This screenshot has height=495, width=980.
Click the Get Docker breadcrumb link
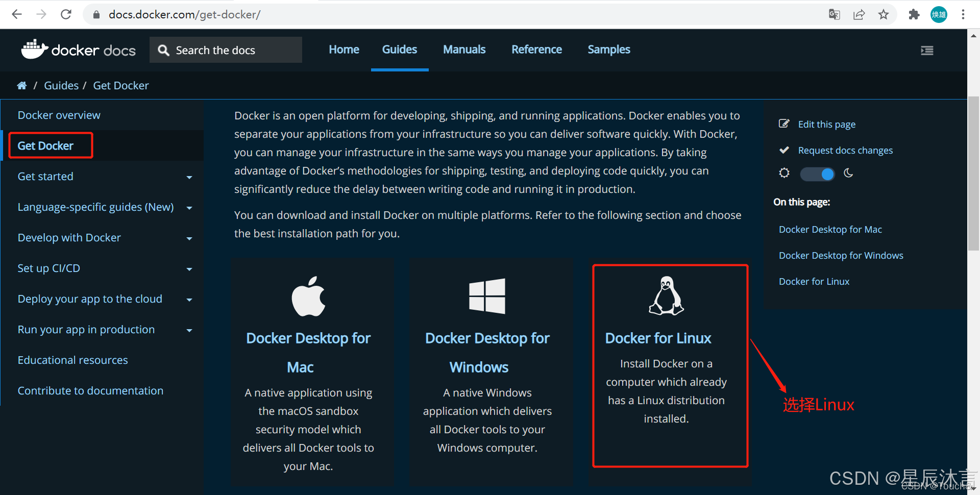[x=121, y=85]
